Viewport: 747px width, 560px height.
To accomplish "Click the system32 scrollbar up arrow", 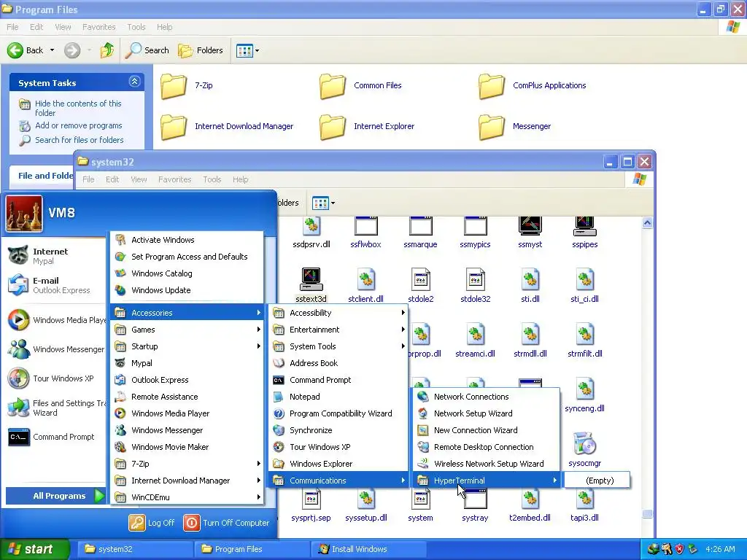I will pyautogui.click(x=647, y=223).
